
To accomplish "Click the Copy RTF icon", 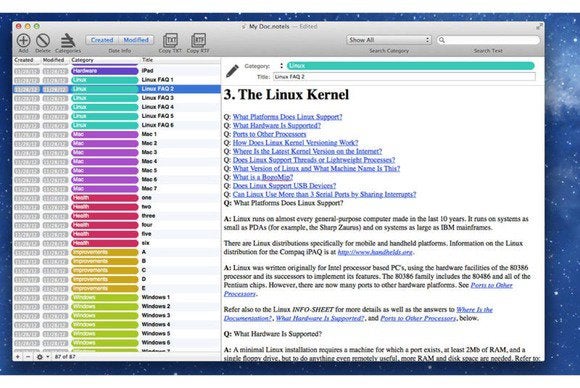I will click(x=198, y=40).
